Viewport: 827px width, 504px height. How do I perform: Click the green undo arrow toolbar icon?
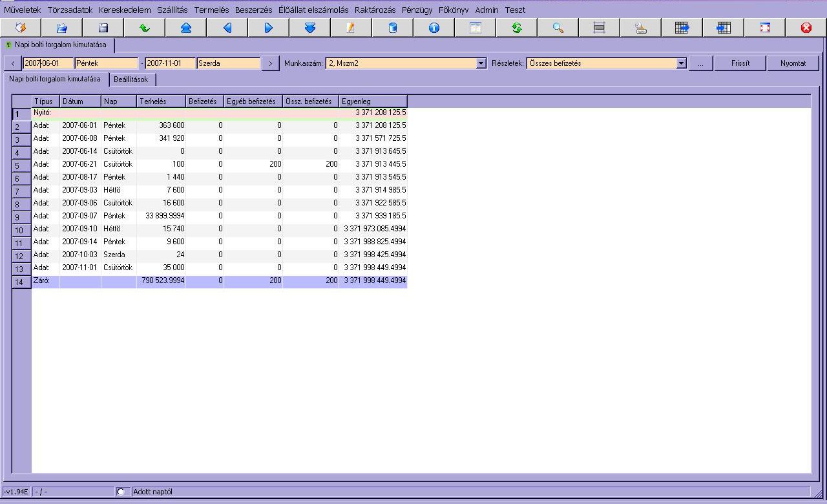[x=144, y=28]
